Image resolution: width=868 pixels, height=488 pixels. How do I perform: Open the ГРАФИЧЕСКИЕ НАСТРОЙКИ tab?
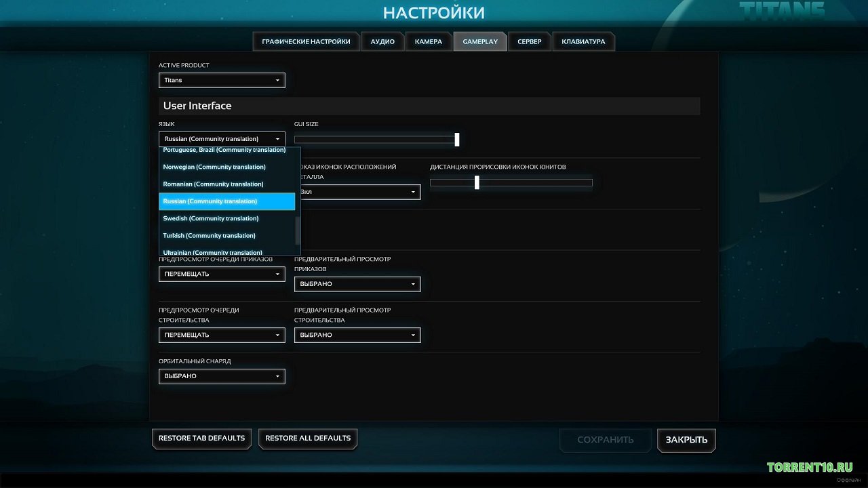pyautogui.click(x=306, y=41)
